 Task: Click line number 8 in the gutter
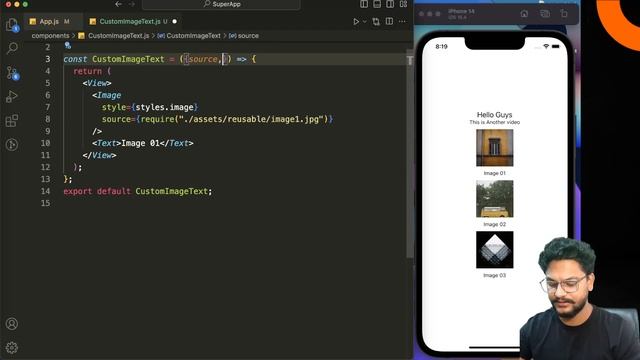(x=48, y=119)
